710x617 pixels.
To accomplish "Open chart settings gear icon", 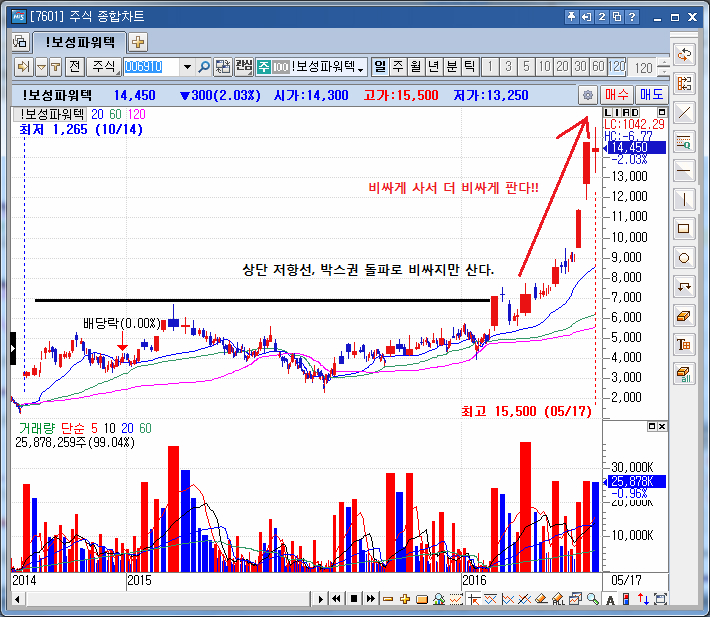I will pos(587,95).
